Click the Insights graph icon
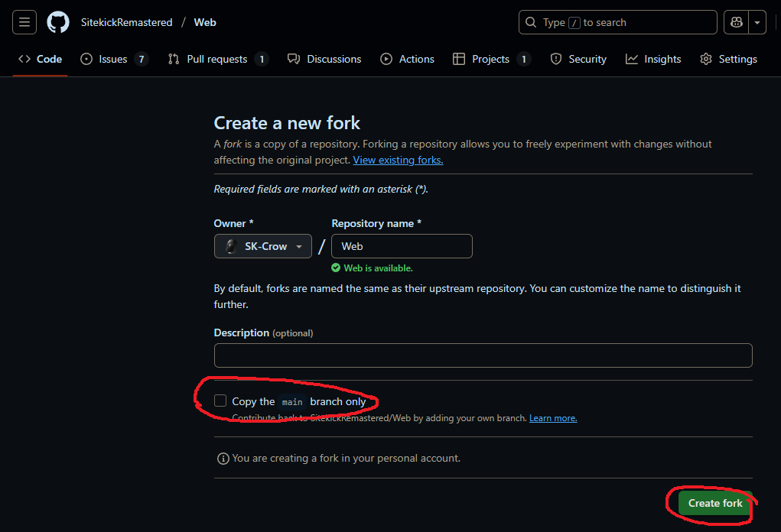 (x=632, y=59)
